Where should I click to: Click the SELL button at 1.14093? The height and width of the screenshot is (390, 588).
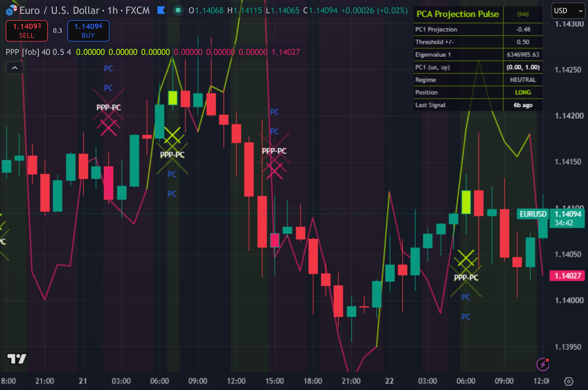click(27, 31)
